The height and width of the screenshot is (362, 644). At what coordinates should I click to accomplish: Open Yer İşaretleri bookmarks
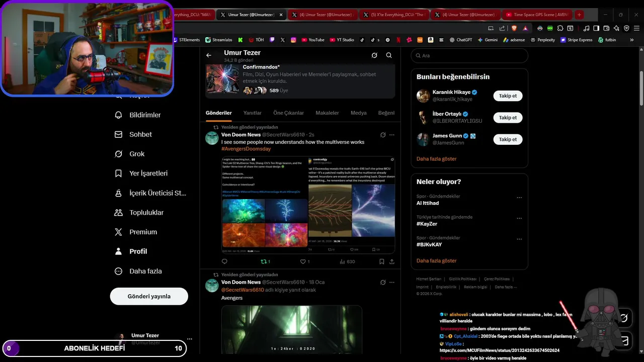coord(141,173)
